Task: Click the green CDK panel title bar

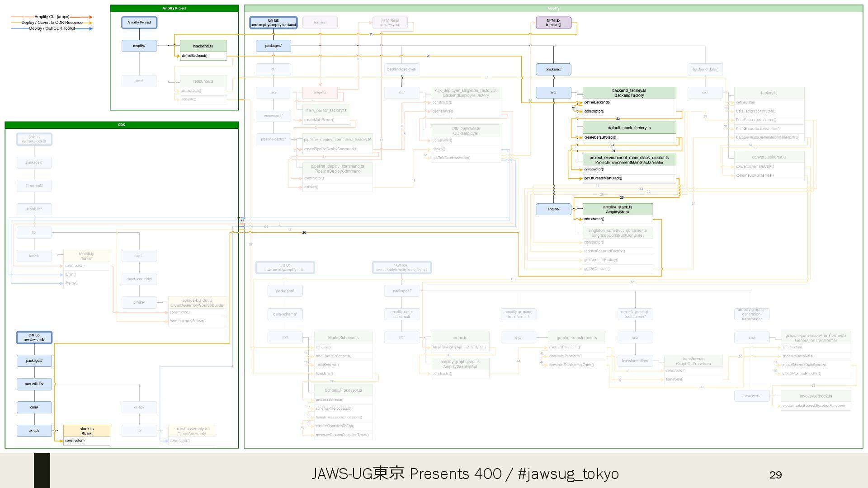Action: point(122,125)
